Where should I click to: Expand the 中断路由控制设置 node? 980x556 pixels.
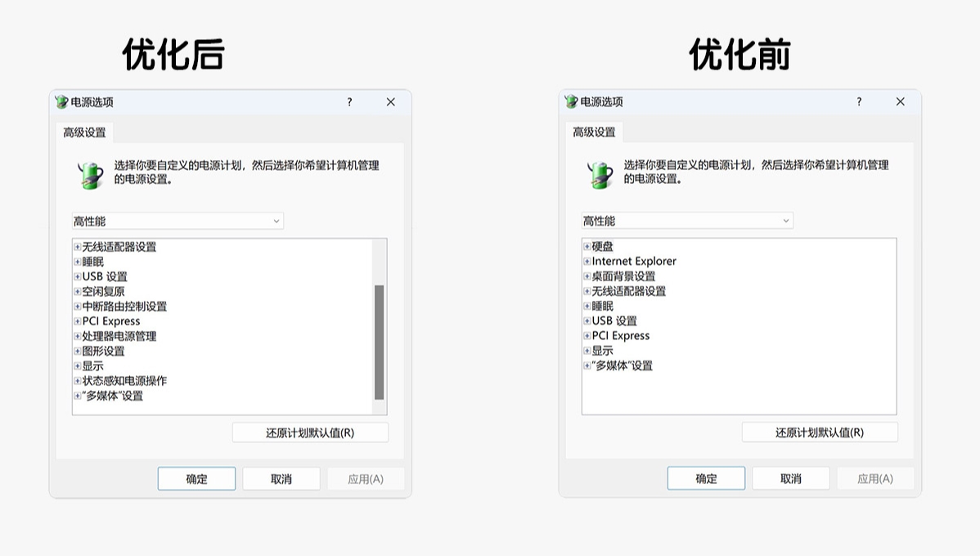pyautogui.click(x=77, y=307)
